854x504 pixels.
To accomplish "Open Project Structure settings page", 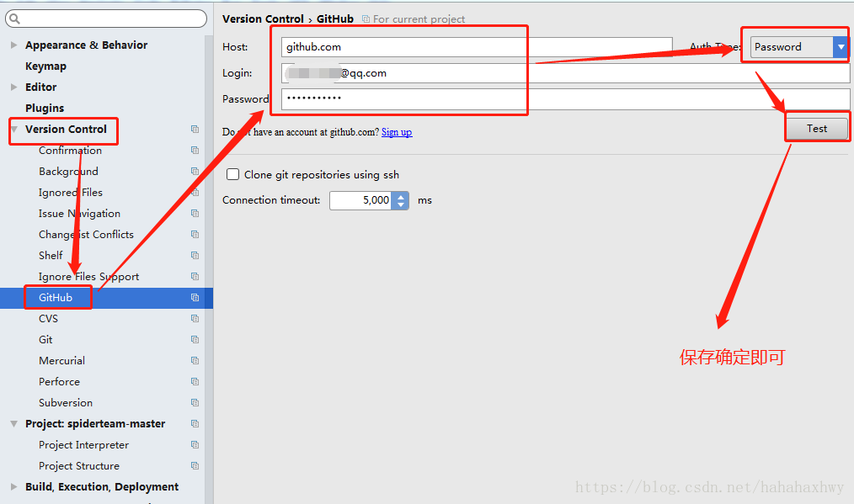I will click(79, 466).
